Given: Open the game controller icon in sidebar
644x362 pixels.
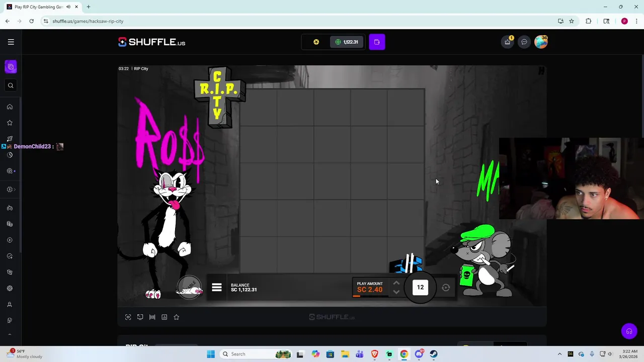Looking at the screenshot, I should [x=10, y=208].
